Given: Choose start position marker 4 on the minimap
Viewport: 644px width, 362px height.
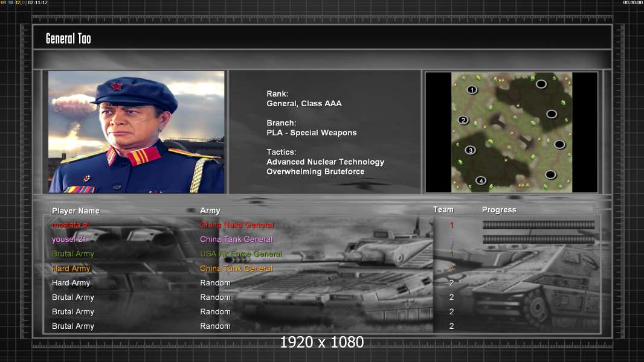Looking at the screenshot, I should tap(481, 180).
